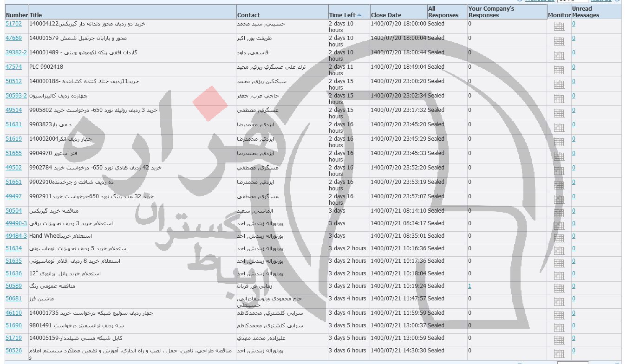626x364 pixels.
Task: Open the Monitor icon for negotiation 50593-2
Action: pos(559,99)
